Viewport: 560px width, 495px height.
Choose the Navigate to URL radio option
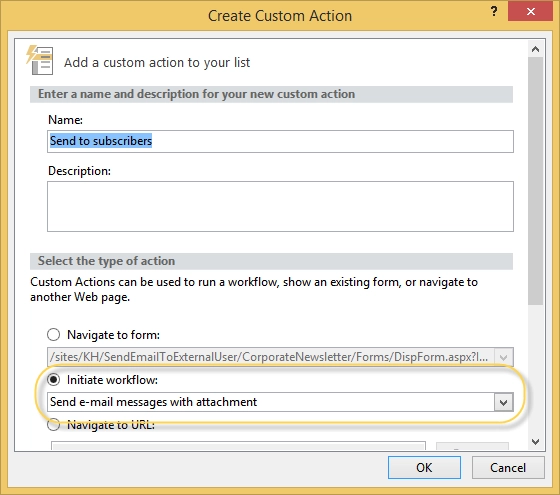54,425
